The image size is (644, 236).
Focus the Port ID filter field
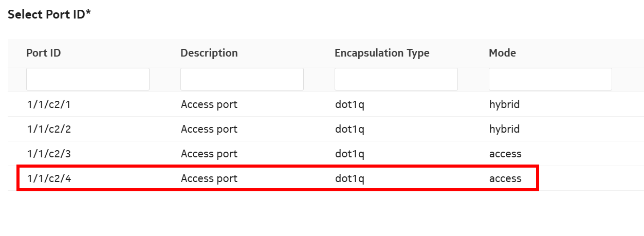pyautogui.click(x=88, y=80)
